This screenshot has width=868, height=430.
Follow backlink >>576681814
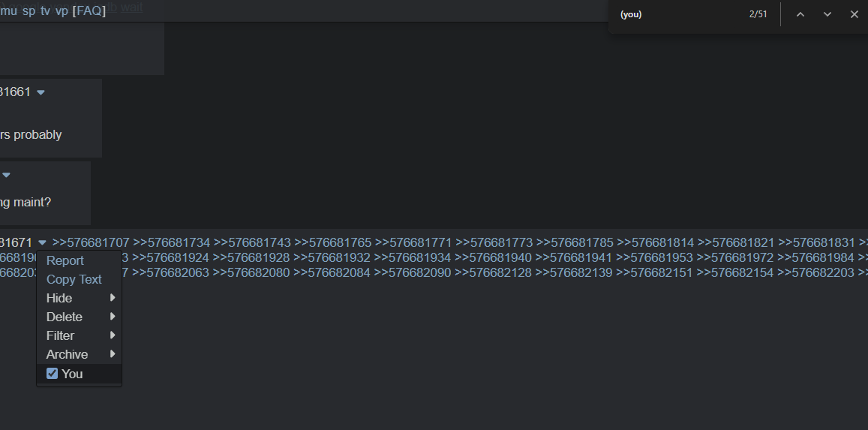point(656,243)
